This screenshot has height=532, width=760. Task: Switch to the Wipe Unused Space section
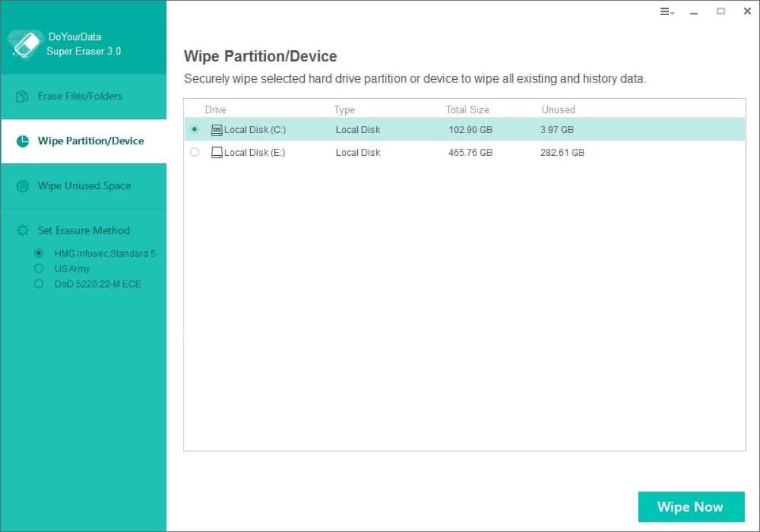84,186
